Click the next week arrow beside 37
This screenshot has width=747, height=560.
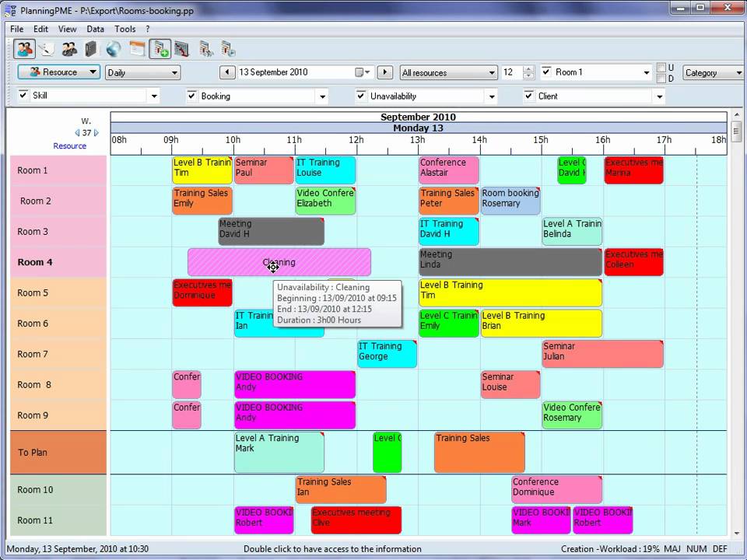(96, 133)
